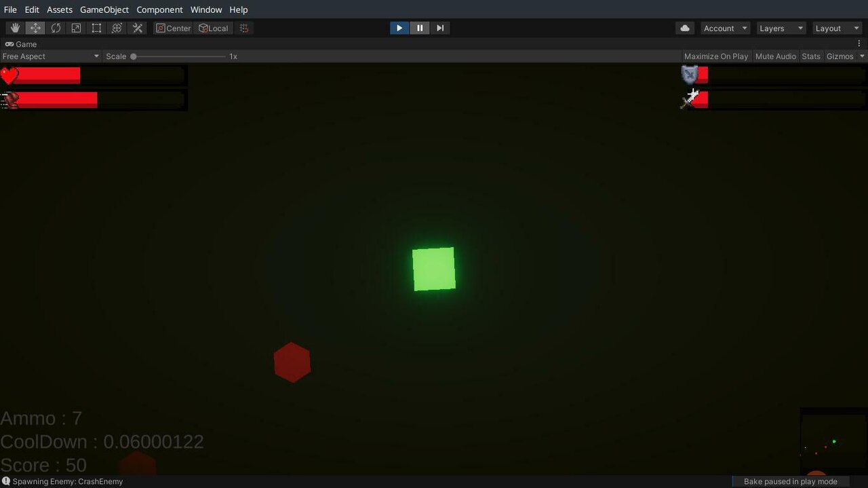Screen dimensions: 868x488
Task: Select the Scale tool
Action: click(x=76, y=28)
